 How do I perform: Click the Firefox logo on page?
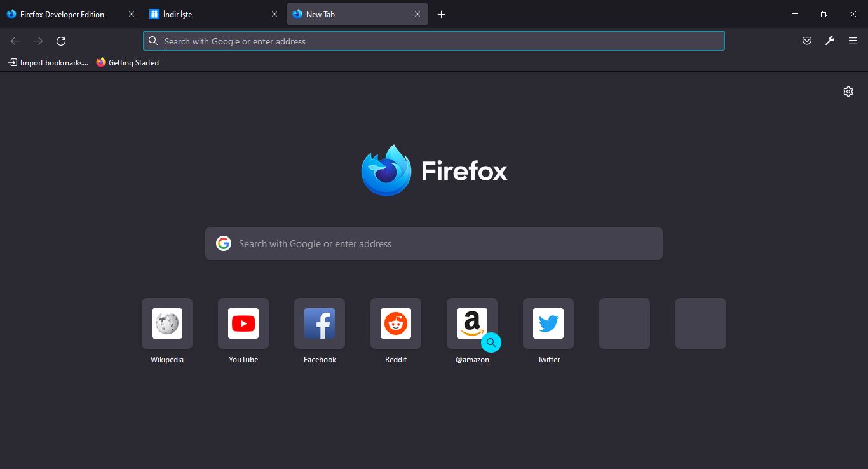coord(386,170)
